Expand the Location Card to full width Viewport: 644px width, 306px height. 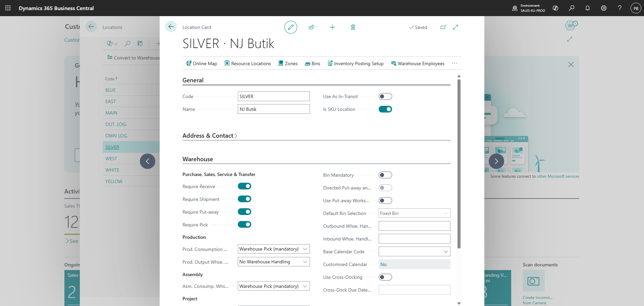455,27
